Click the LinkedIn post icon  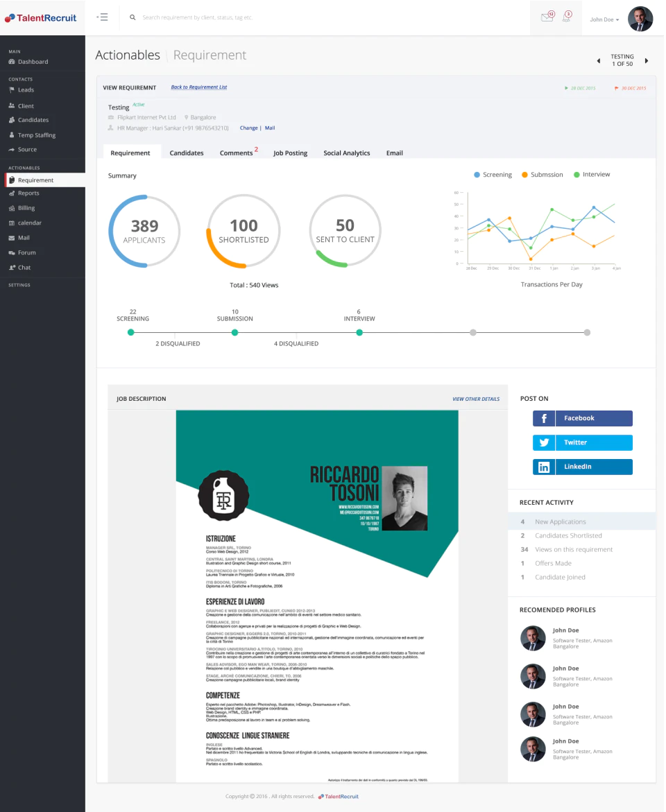point(545,467)
